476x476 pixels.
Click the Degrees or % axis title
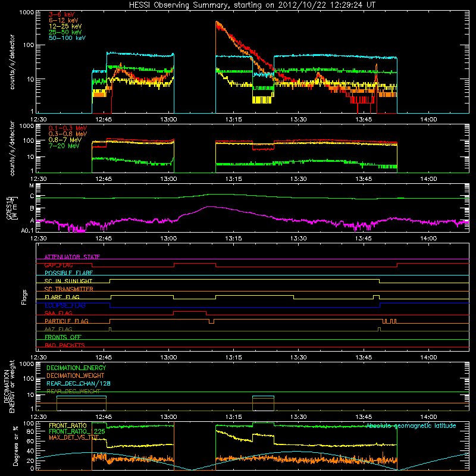[15, 446]
